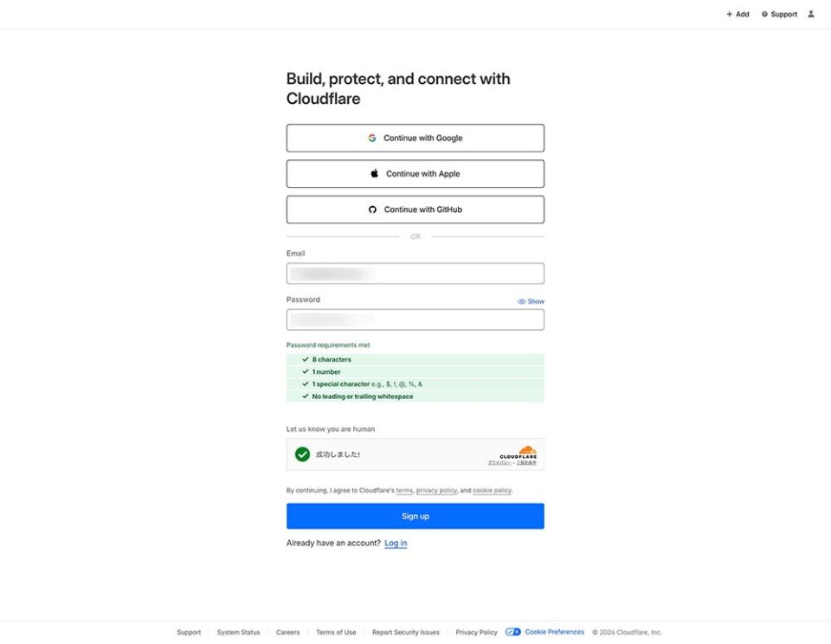The image size is (831, 644).
Task: Open System Status in footer
Action: pyautogui.click(x=239, y=633)
